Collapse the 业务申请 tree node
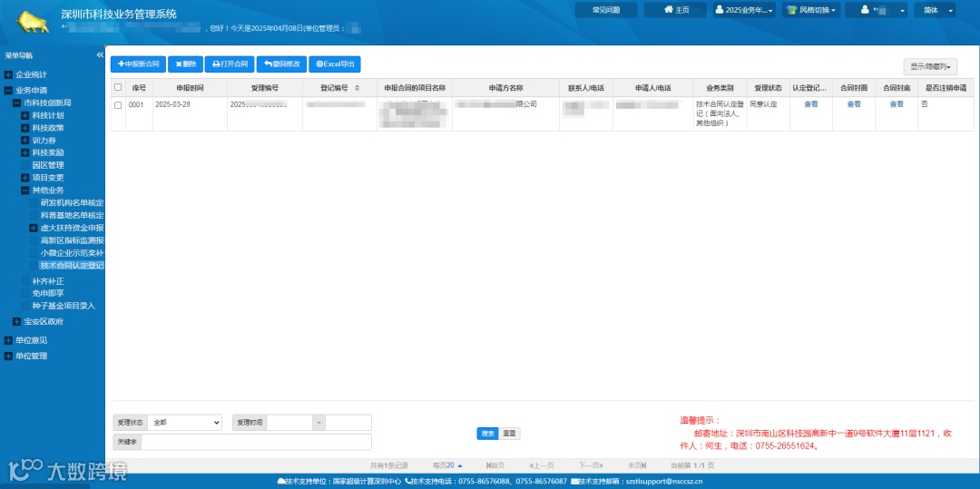The height and width of the screenshot is (489, 980). click(8, 90)
